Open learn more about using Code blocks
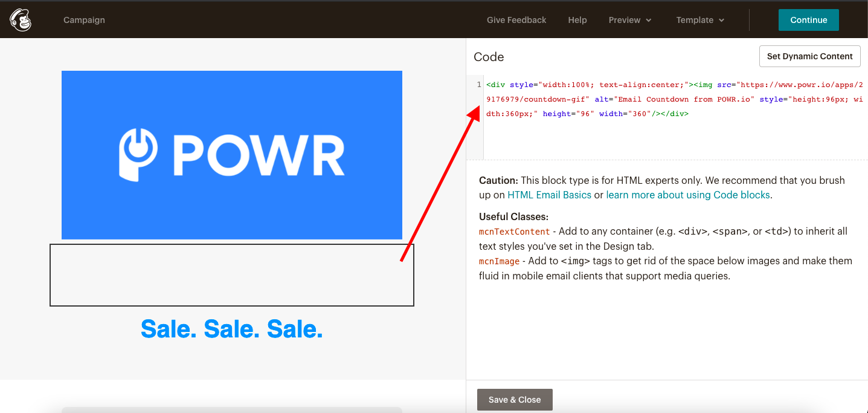The height and width of the screenshot is (413, 868). pyautogui.click(x=688, y=195)
